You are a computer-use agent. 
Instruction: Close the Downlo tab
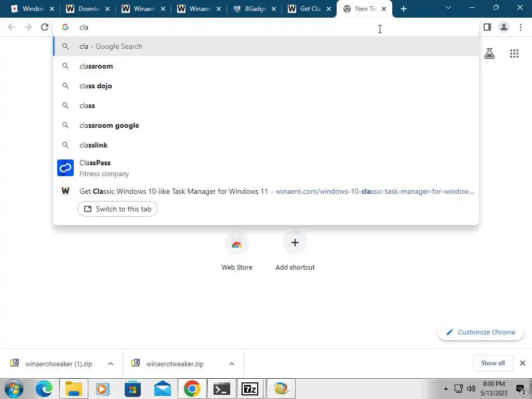pos(107,9)
